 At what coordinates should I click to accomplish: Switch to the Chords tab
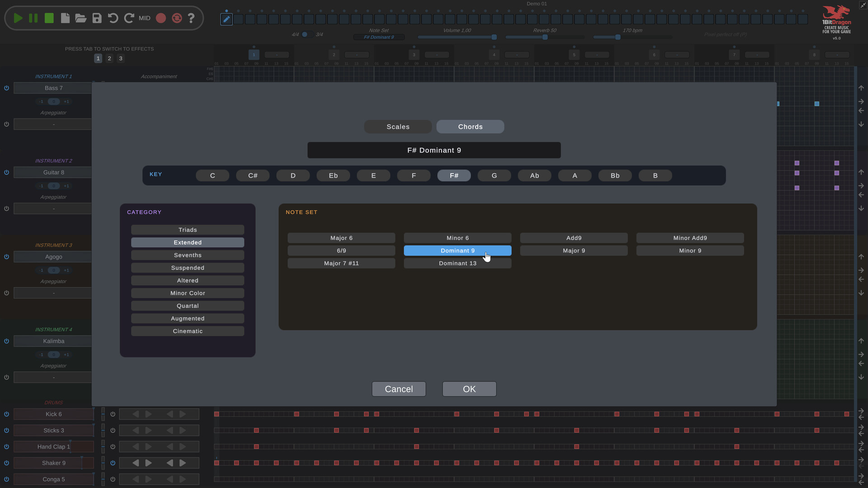470,127
